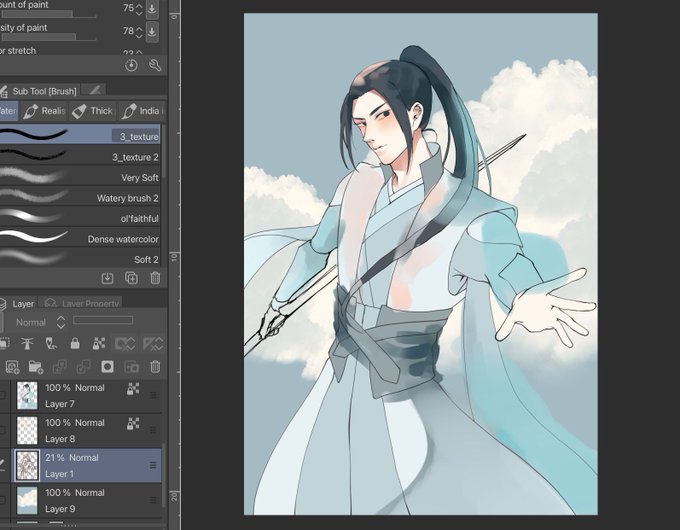Pick the Dense watercolor brush
The width and height of the screenshot is (680, 530).
point(80,238)
